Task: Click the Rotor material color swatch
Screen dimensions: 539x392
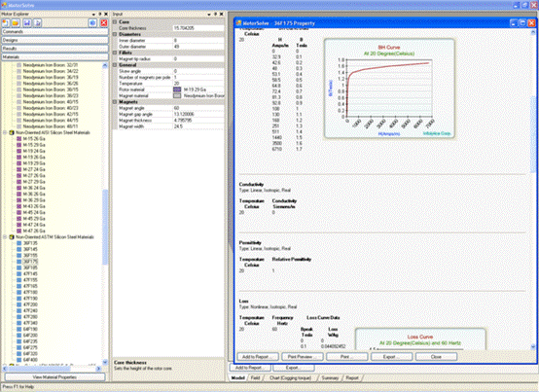Action: click(x=177, y=89)
